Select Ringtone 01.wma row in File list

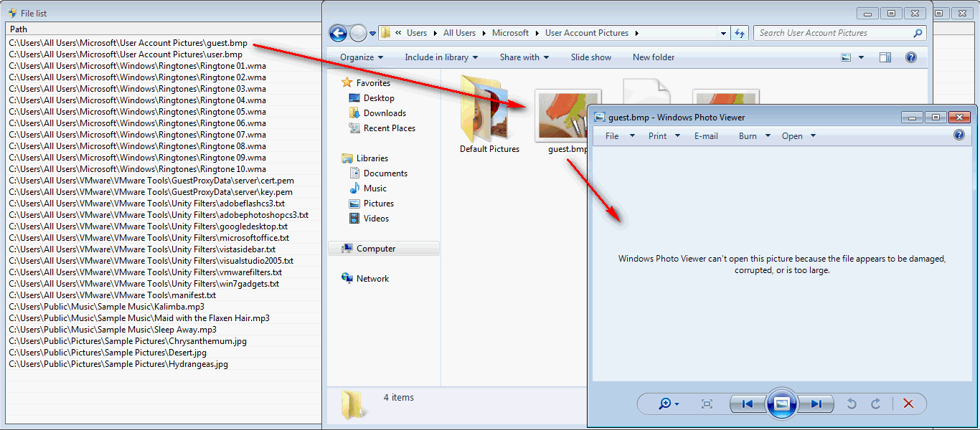(137, 66)
